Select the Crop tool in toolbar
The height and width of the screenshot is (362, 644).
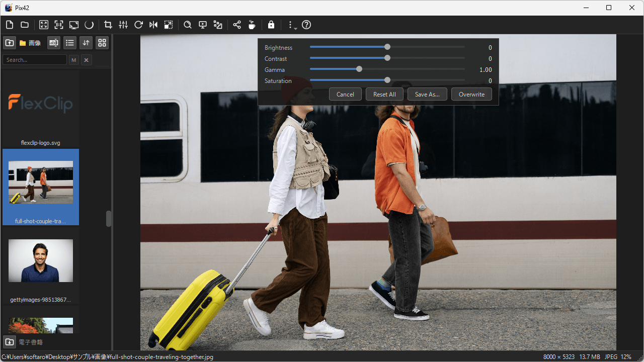108,25
